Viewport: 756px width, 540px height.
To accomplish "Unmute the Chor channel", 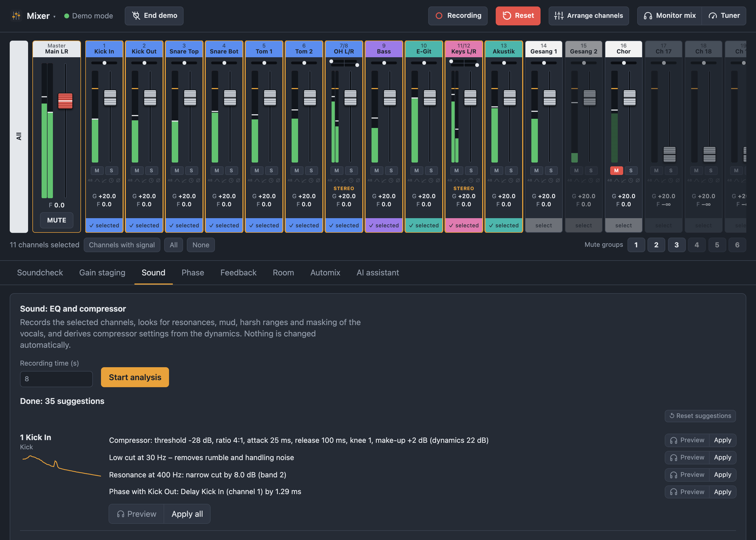I will (x=616, y=171).
